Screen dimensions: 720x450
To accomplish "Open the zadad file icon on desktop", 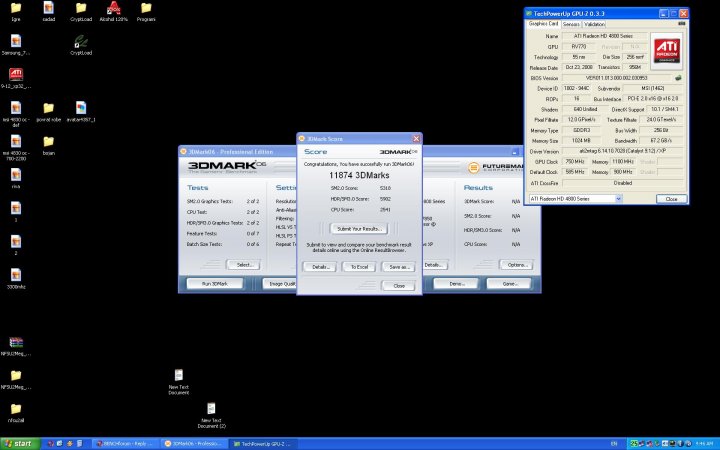I will (x=49, y=8).
